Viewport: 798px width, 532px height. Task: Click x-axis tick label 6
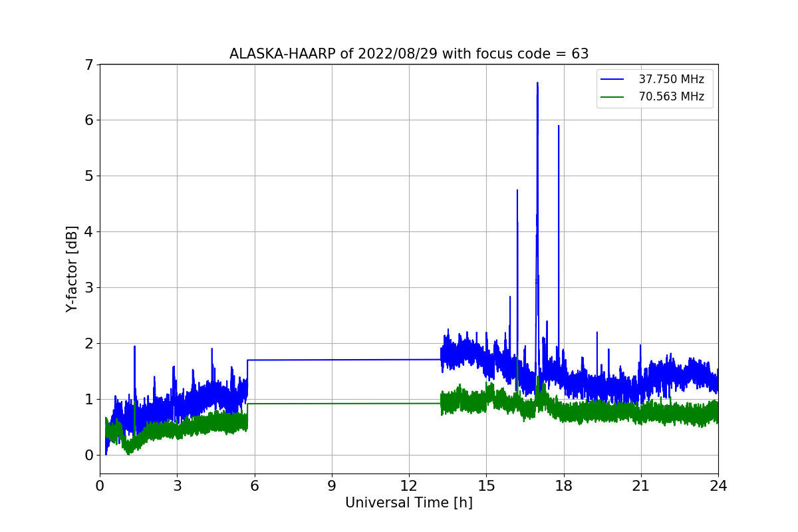tap(255, 486)
